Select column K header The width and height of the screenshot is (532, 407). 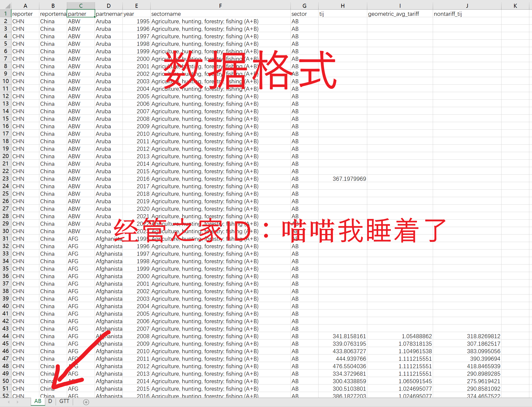(515, 6)
